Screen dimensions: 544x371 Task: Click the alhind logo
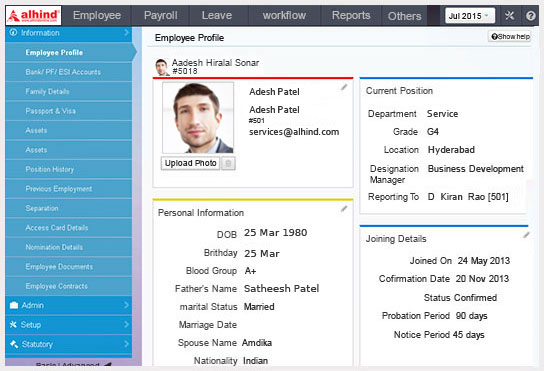tap(34, 16)
